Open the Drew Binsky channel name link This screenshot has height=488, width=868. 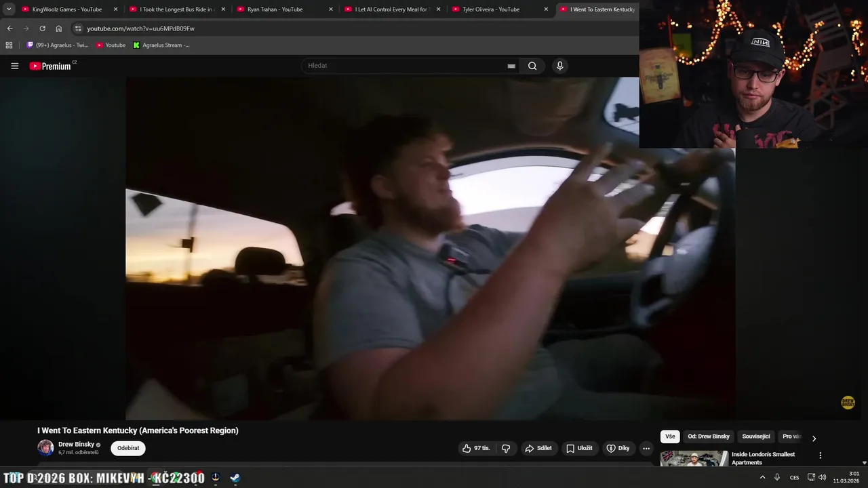click(x=76, y=445)
